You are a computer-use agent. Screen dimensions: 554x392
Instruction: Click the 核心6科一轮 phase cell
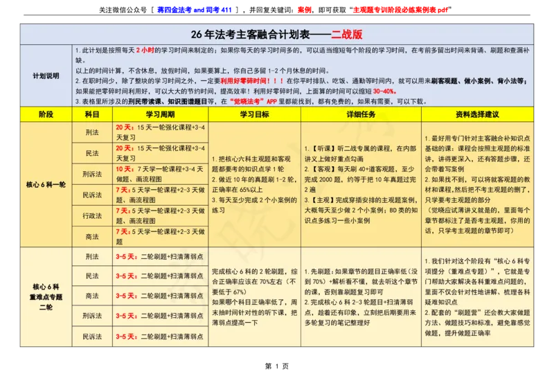(x=46, y=184)
